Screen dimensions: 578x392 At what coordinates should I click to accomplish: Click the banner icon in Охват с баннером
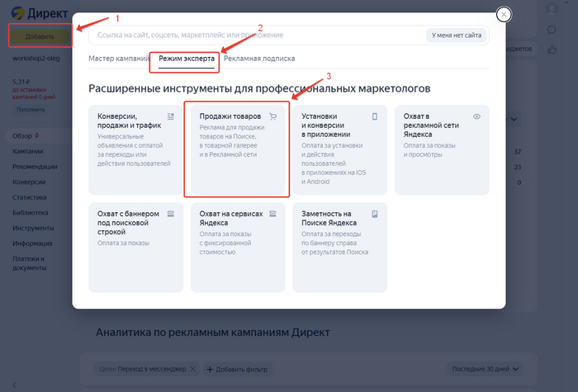click(171, 214)
